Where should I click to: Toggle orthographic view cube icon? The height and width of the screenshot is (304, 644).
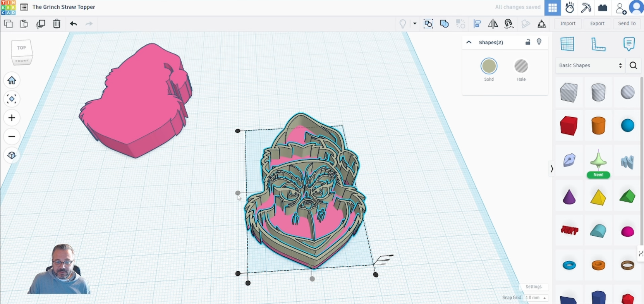[12, 155]
